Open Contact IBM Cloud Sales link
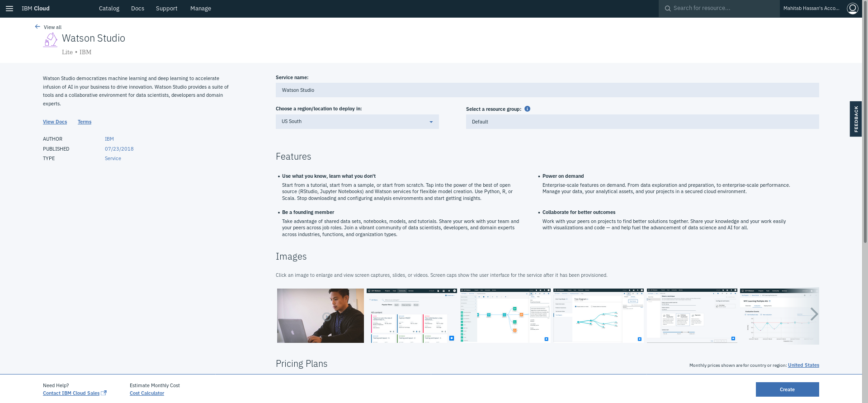The image size is (868, 403). coord(71,393)
